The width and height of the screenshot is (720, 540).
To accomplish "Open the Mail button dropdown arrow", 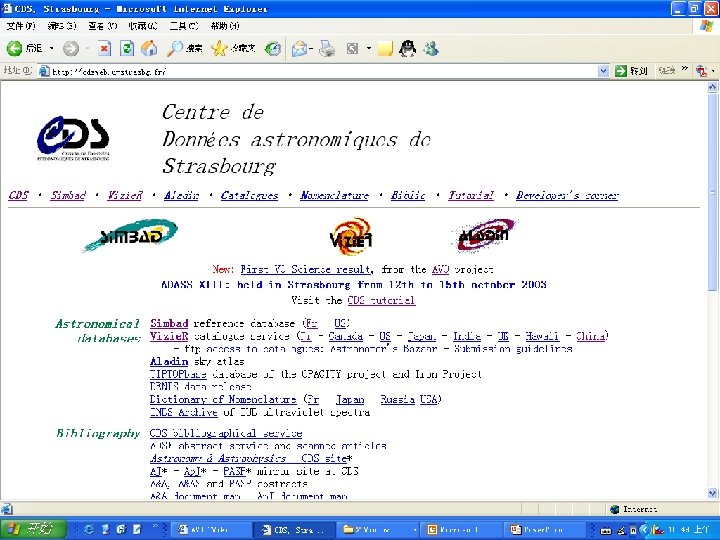I will 311,48.
